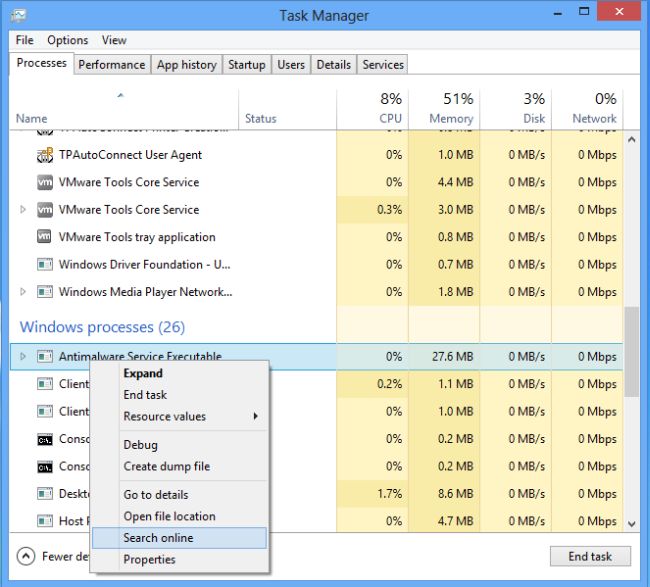Choose End task in the context menu
Screen dimensions: 650x587
(179, 395)
